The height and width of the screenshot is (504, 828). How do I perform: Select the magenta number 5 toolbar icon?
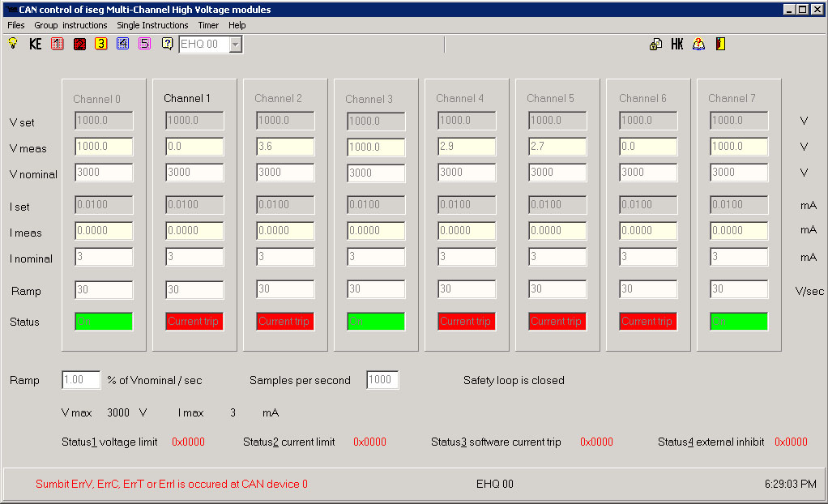click(x=145, y=44)
